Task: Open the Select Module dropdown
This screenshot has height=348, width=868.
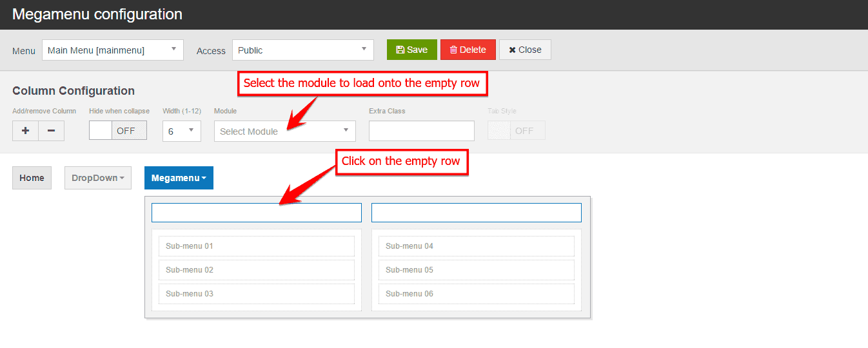Action: tap(284, 131)
